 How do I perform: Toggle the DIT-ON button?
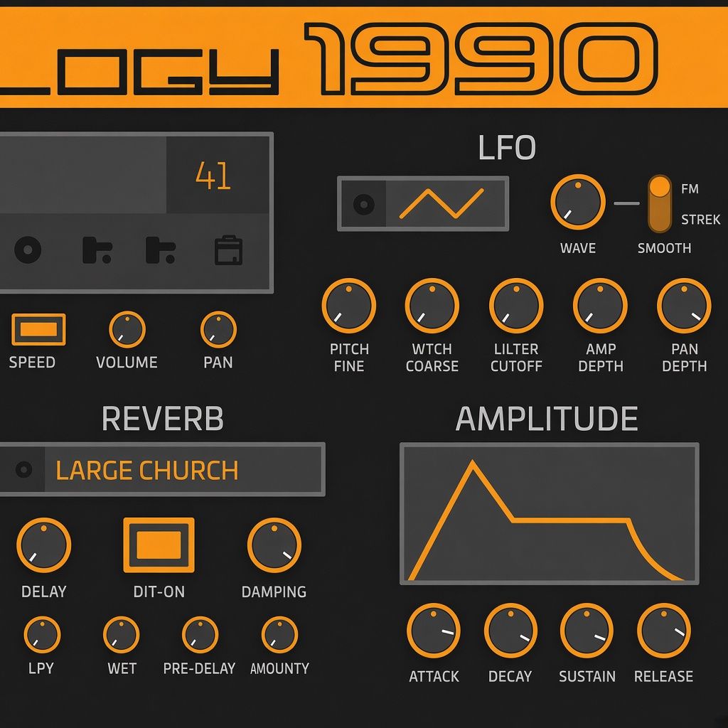click(x=159, y=545)
